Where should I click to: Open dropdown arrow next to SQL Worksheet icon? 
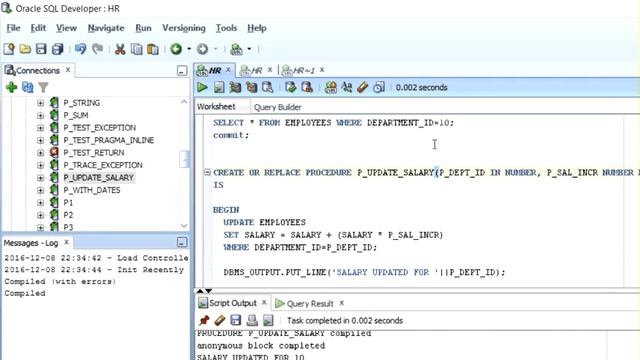[x=249, y=49]
